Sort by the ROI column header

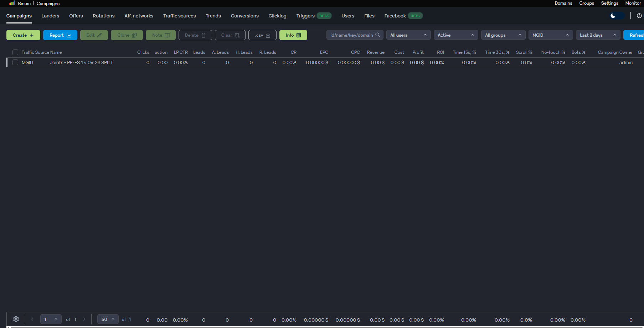click(441, 52)
